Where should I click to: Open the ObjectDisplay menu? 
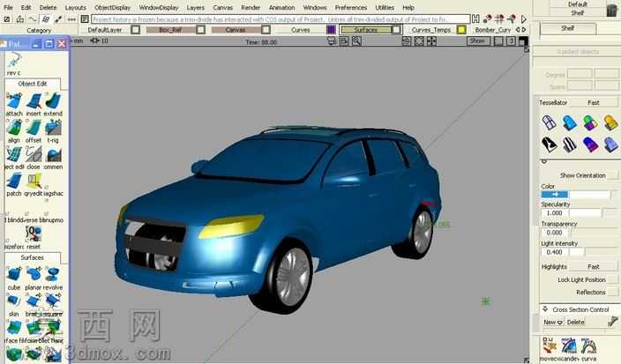113,7
